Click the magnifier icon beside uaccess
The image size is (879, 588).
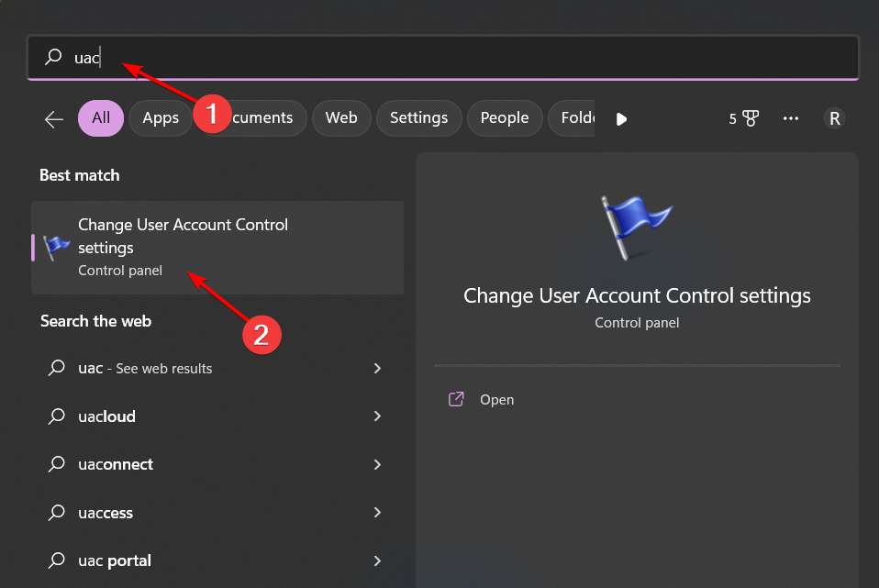(x=57, y=513)
